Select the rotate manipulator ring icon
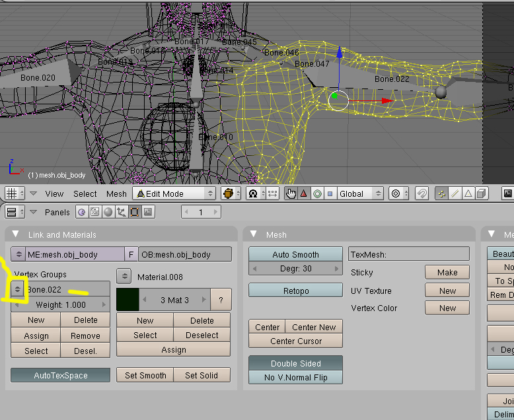514x420 pixels. pyautogui.click(x=317, y=193)
